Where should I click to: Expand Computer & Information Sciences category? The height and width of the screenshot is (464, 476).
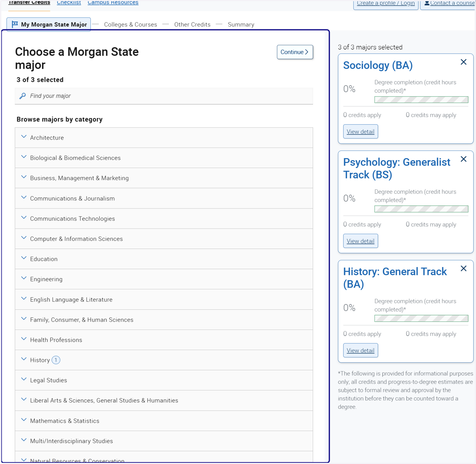(164, 239)
